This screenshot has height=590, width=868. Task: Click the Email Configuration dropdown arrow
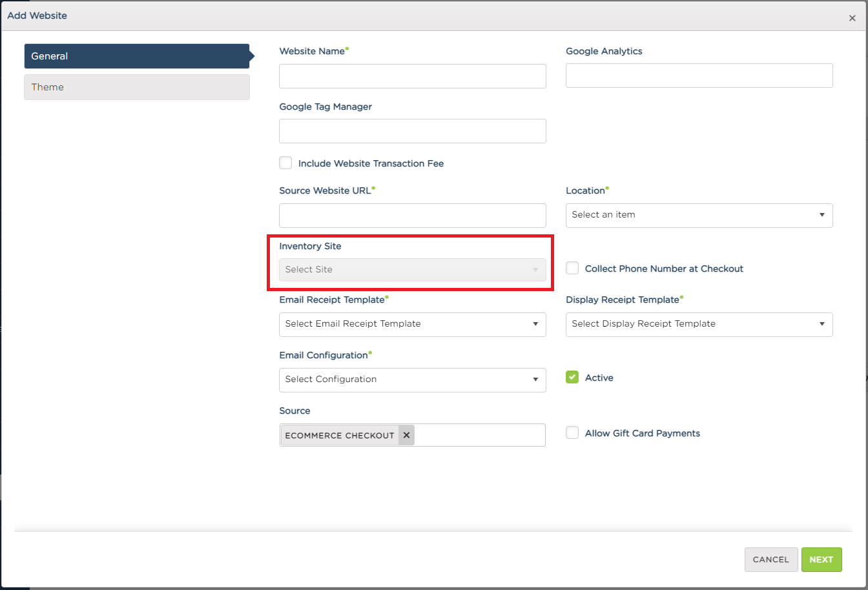(x=535, y=380)
